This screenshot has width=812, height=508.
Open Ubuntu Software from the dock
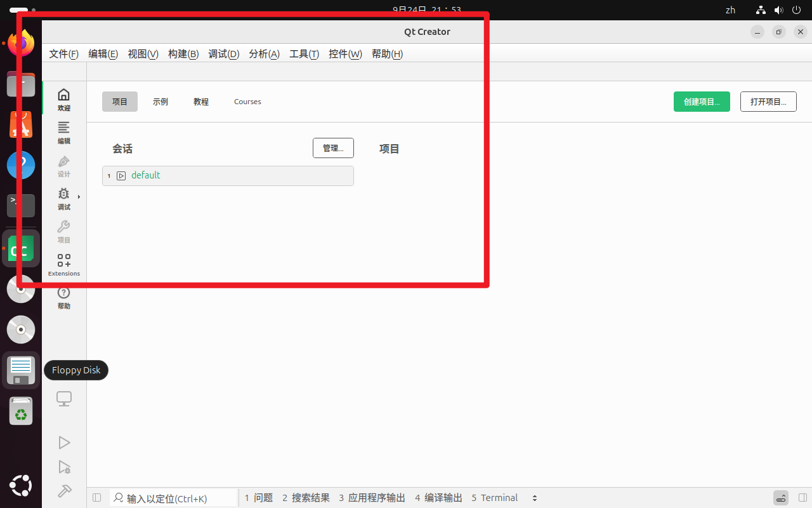(x=21, y=124)
